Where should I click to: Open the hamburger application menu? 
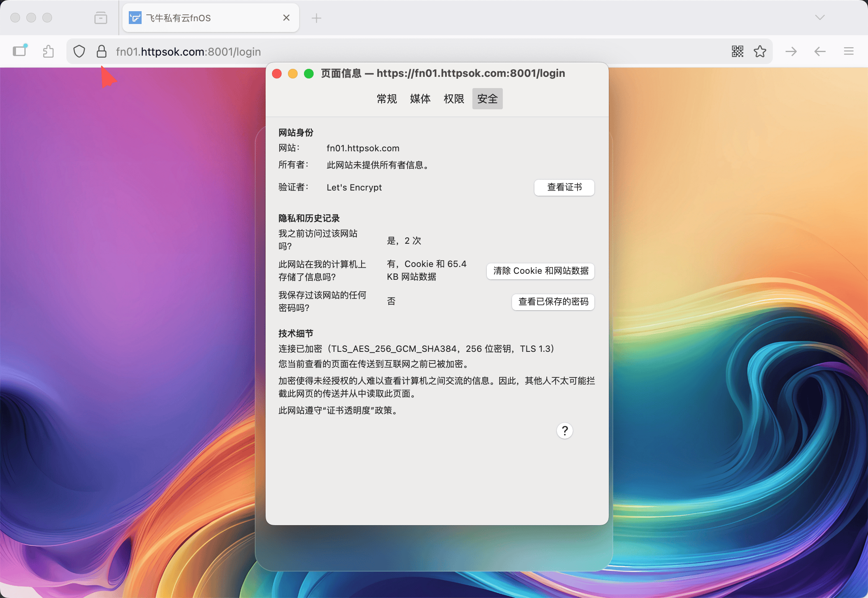click(848, 52)
